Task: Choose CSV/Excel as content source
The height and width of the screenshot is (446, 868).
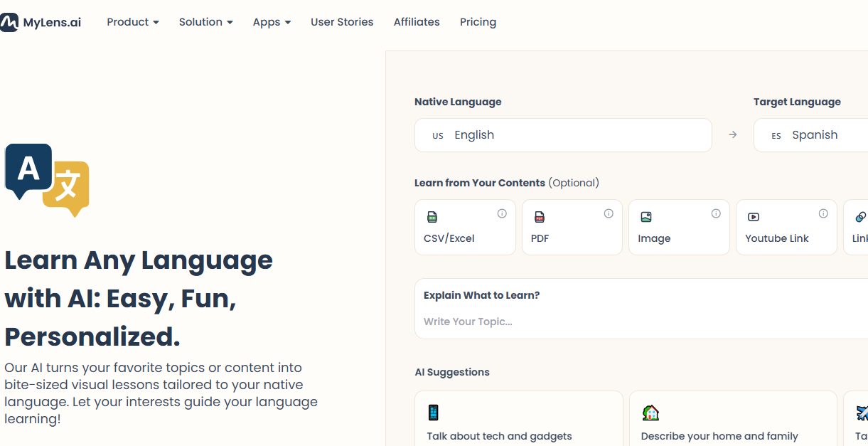Action: (x=465, y=227)
